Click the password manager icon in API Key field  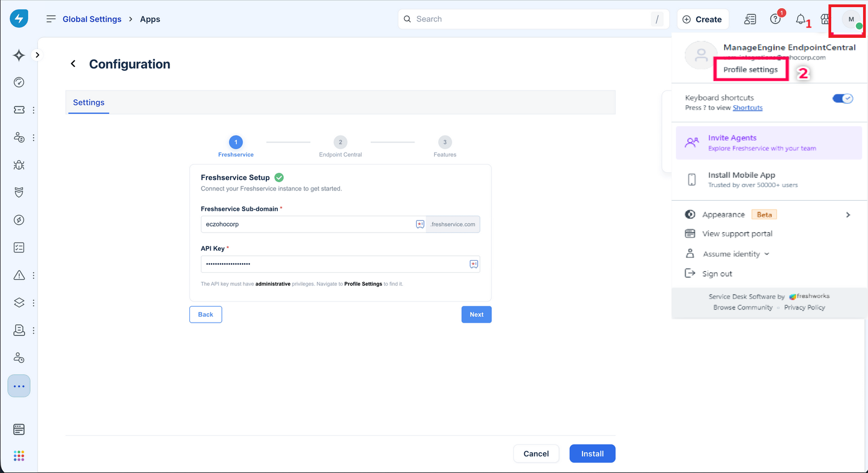pyautogui.click(x=474, y=264)
